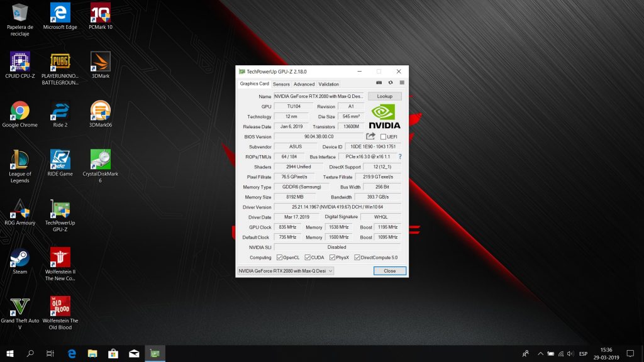The width and height of the screenshot is (644, 362).
Task: Toggle the CUDA checkbox
Action: pos(308,257)
